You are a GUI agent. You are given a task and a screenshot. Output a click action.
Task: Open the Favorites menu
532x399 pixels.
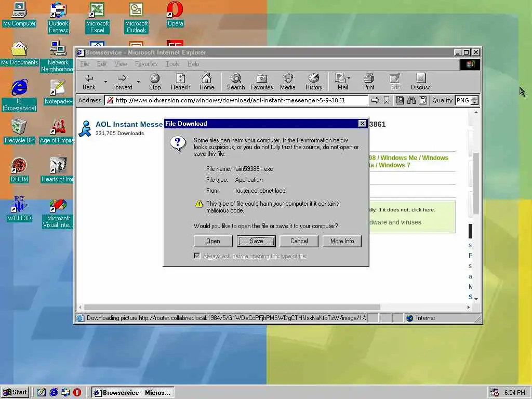(x=146, y=64)
